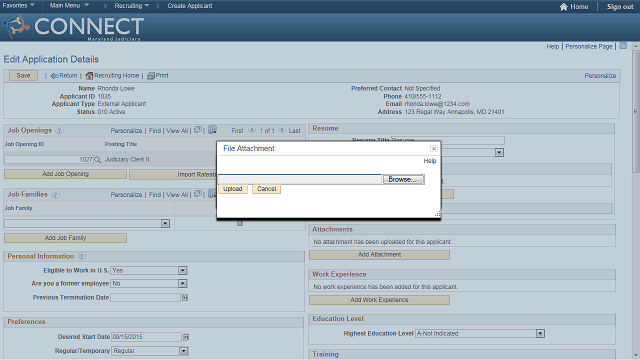Viewport: 640px width, 360px height.
Task: Close the File Attachment dialog
Action: point(434,149)
